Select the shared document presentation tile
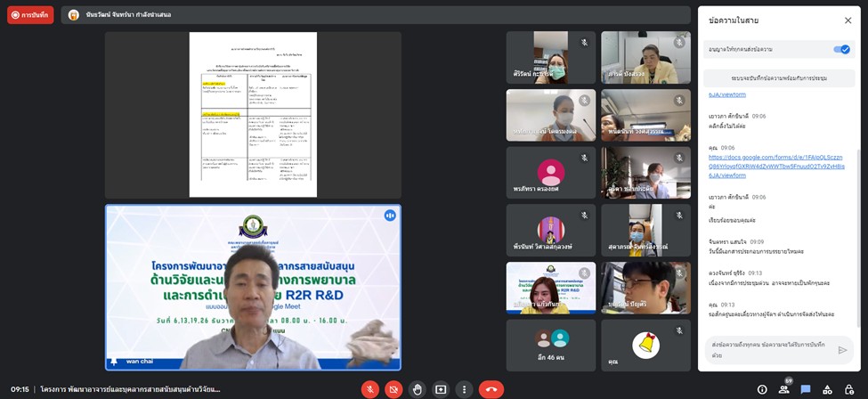 pos(253,115)
